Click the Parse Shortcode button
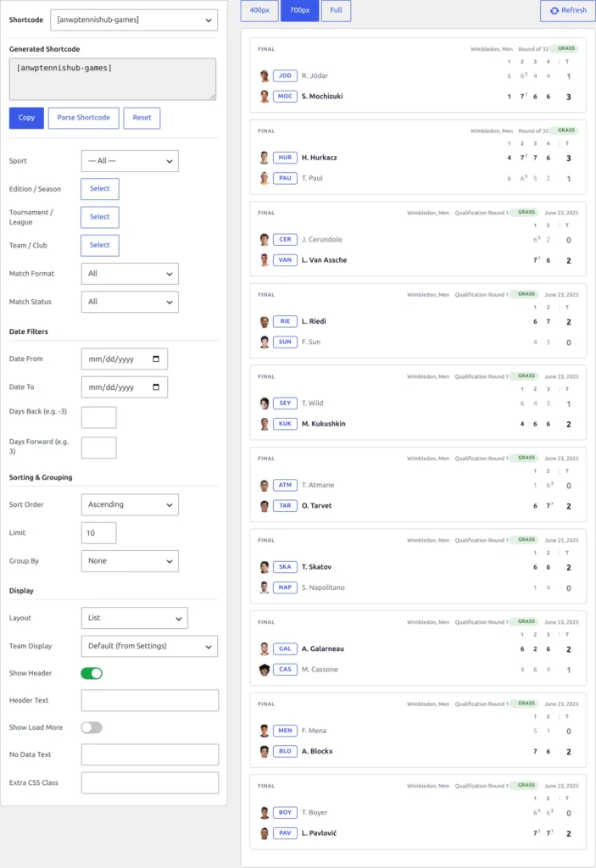 click(x=84, y=118)
